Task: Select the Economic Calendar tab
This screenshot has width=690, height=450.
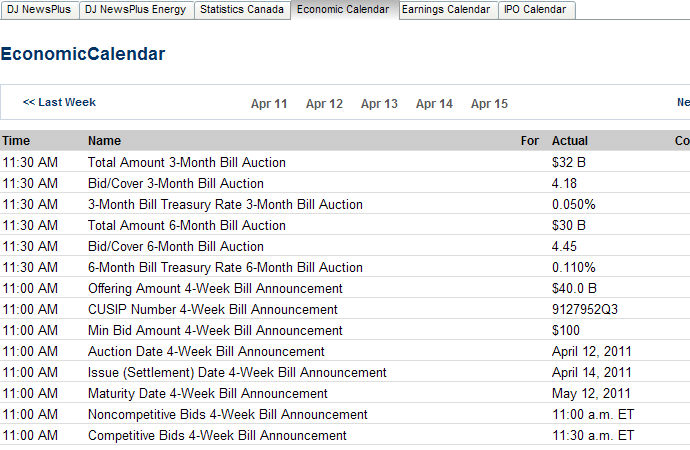Action: pyautogui.click(x=345, y=10)
